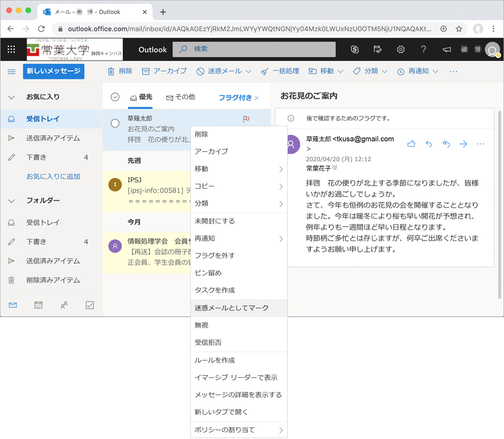
Task: Select the checkbox circle for 草薙太郎 message
Action: click(115, 123)
